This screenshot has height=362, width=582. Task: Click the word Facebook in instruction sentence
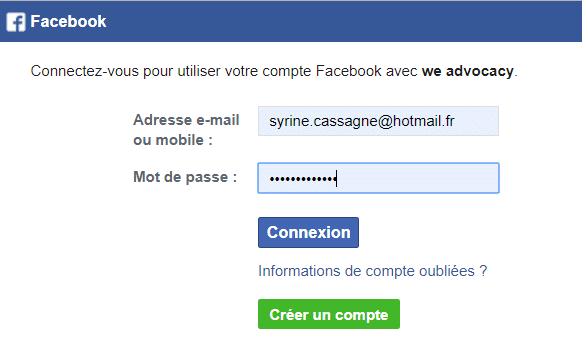(x=349, y=71)
